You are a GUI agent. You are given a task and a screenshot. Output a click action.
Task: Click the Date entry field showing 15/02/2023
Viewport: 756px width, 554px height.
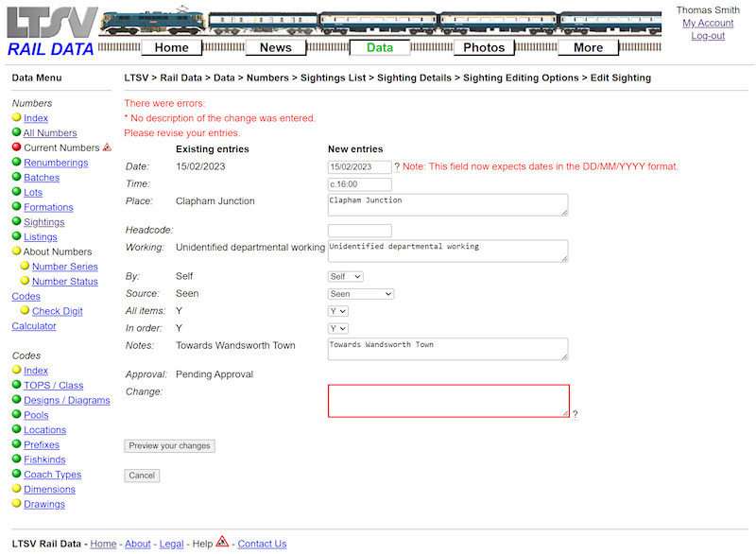[x=359, y=165]
